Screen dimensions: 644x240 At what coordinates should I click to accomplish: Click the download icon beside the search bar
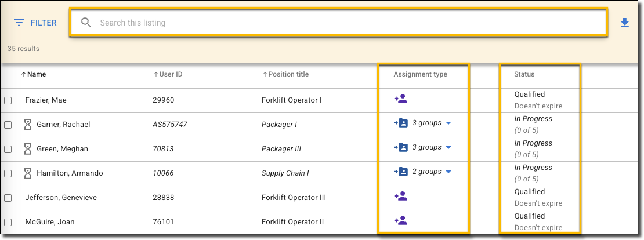tap(624, 23)
